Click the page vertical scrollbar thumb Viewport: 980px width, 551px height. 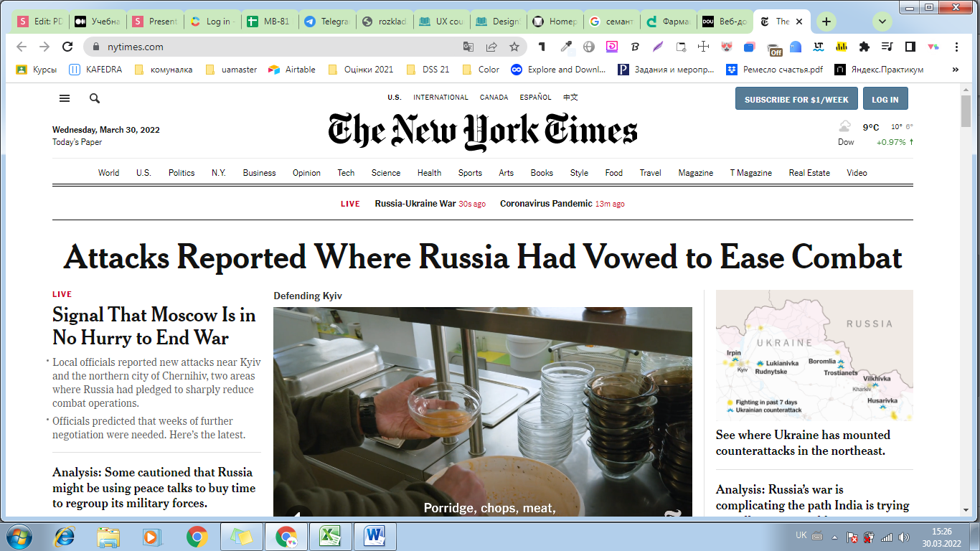pyautogui.click(x=966, y=110)
